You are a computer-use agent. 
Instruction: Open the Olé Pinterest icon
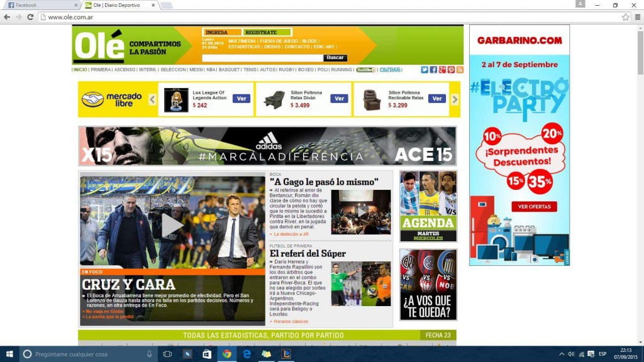click(x=451, y=70)
